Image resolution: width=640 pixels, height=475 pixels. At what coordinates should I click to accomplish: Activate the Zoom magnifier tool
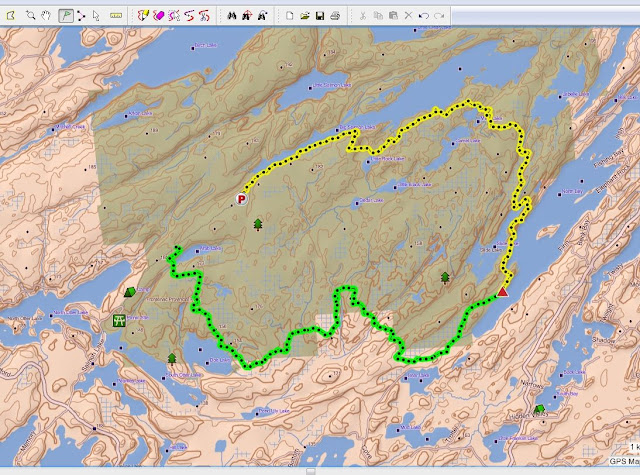pyautogui.click(x=30, y=16)
